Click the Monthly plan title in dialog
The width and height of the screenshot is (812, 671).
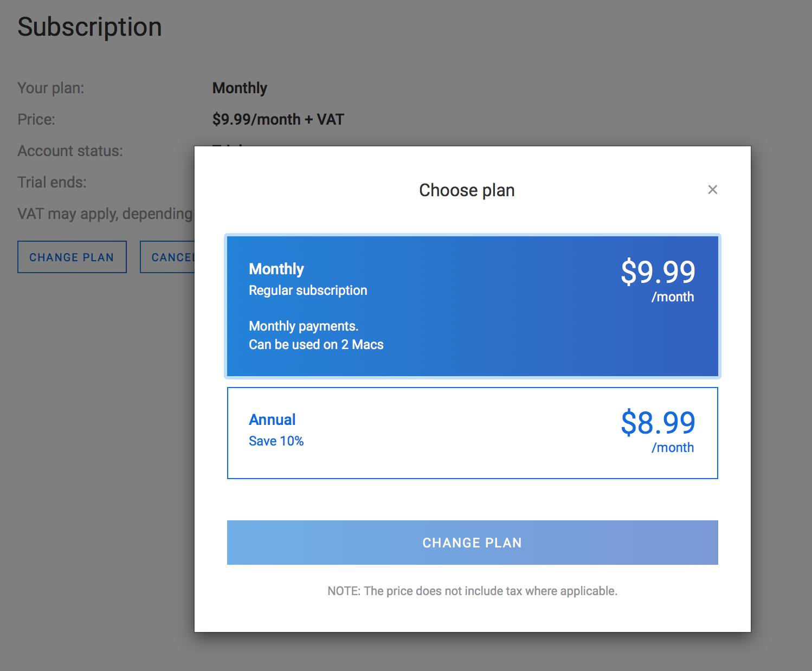pos(276,269)
